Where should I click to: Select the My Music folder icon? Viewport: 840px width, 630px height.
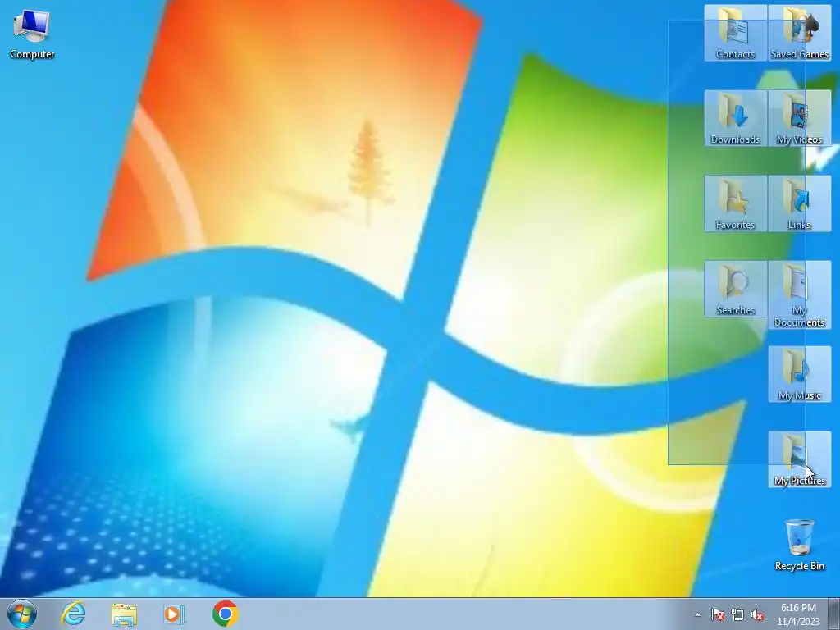point(799,374)
